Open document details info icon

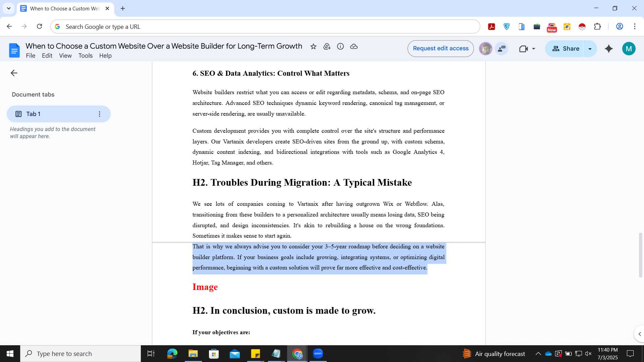(x=340, y=47)
